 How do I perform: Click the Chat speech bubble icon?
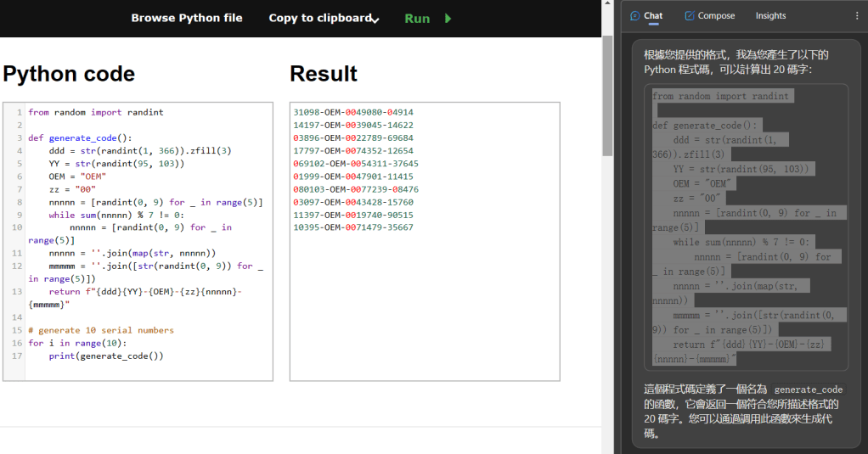point(635,15)
